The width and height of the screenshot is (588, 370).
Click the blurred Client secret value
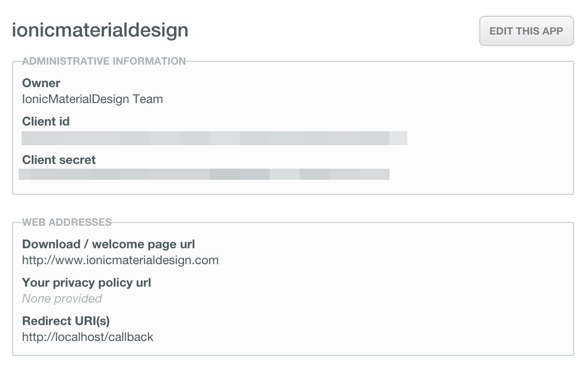point(204,174)
